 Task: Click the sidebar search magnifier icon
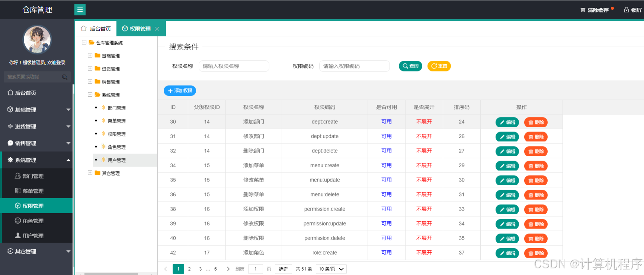point(64,77)
